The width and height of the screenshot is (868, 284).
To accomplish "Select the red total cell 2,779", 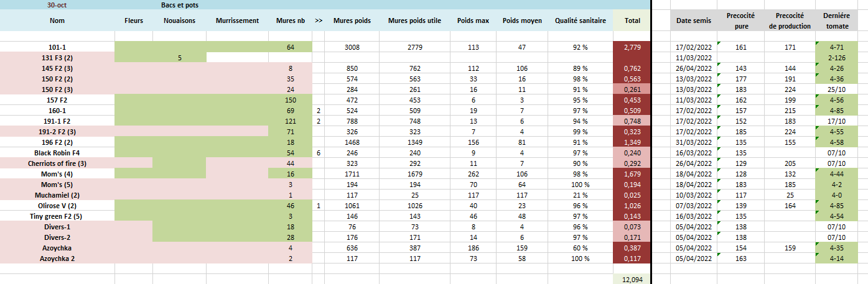I will pyautogui.click(x=632, y=47).
